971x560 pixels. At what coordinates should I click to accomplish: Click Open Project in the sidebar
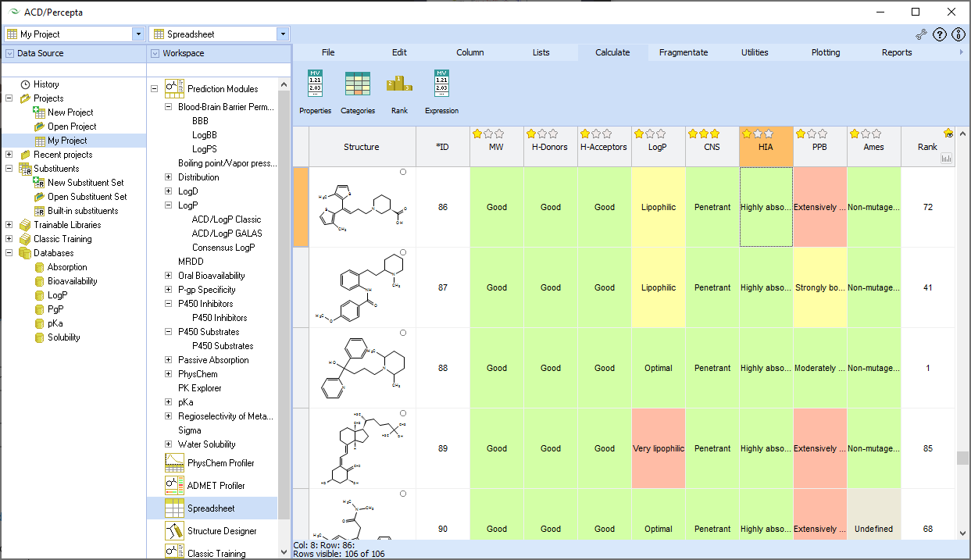click(73, 126)
